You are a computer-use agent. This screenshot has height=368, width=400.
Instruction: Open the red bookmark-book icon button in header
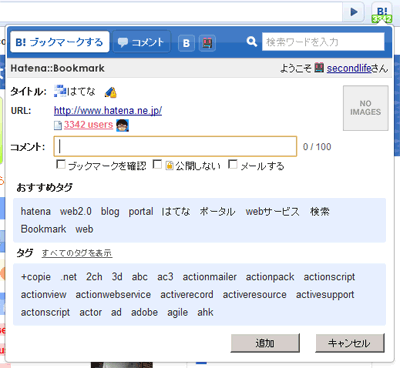pyautogui.click(x=207, y=43)
